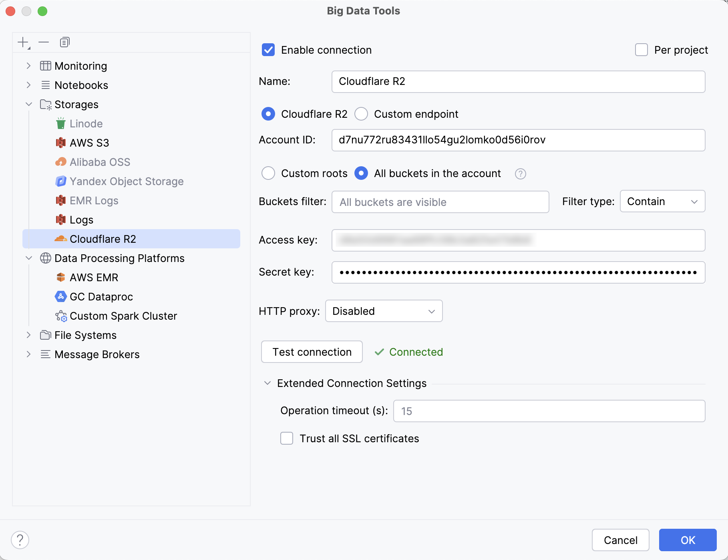Click the Linode storage icon

(60, 123)
